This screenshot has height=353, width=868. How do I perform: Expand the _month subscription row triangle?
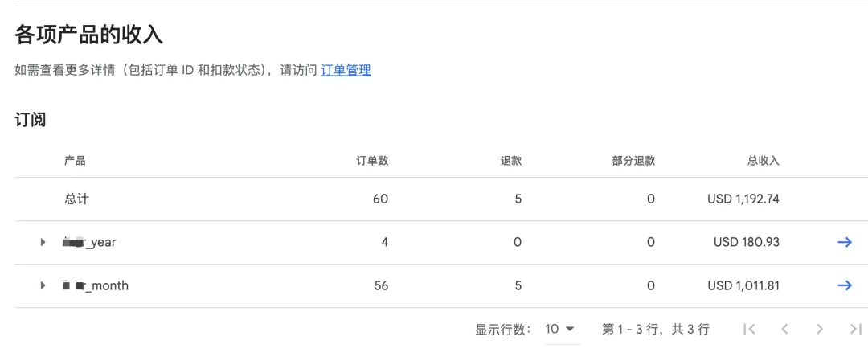coord(43,286)
